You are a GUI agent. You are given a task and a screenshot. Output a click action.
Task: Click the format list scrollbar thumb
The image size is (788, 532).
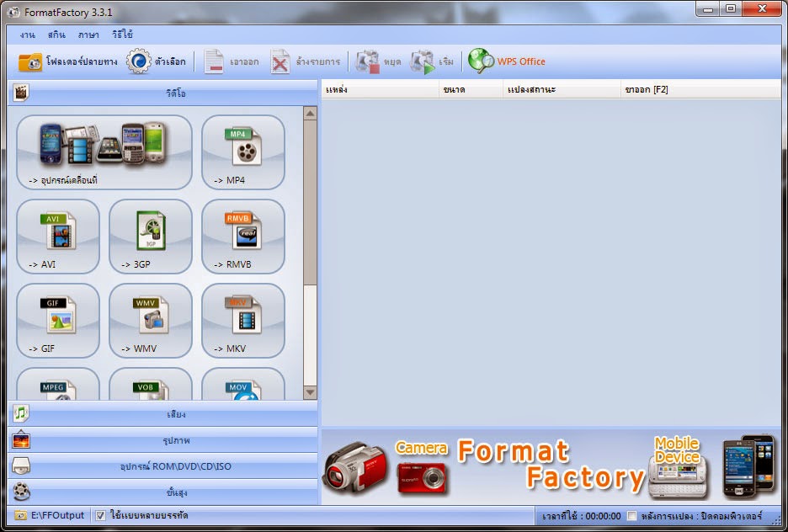pyautogui.click(x=310, y=202)
